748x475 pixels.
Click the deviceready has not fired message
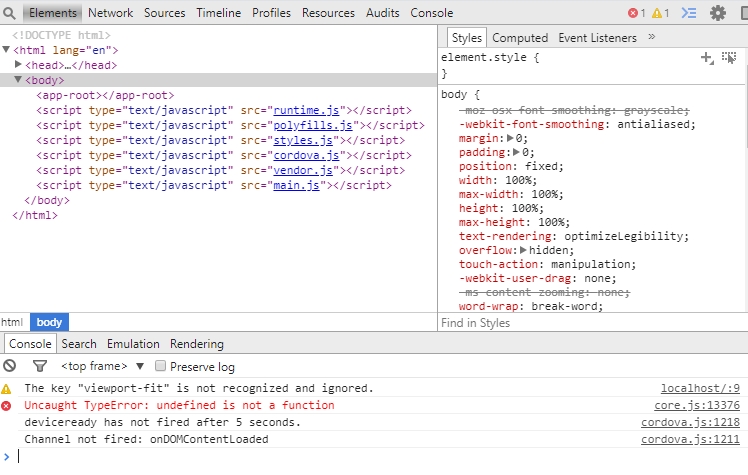click(162, 423)
